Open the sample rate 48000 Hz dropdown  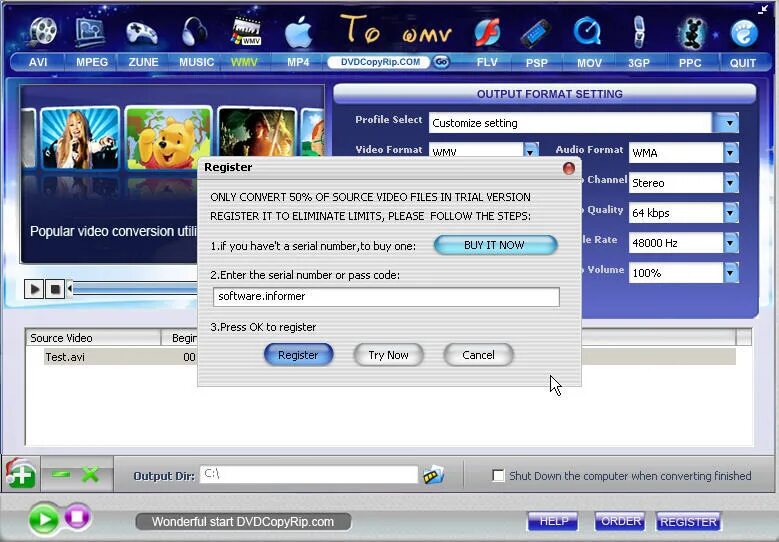tap(730, 243)
